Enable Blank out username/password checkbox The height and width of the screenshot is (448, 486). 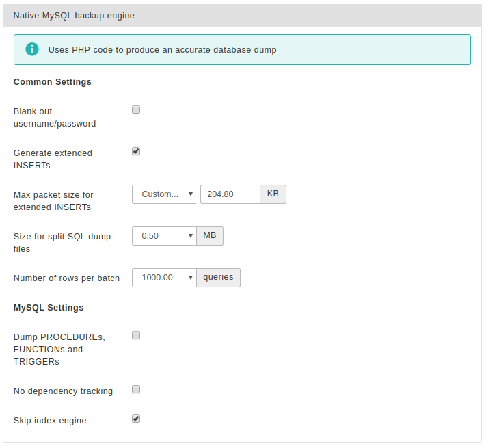click(136, 109)
